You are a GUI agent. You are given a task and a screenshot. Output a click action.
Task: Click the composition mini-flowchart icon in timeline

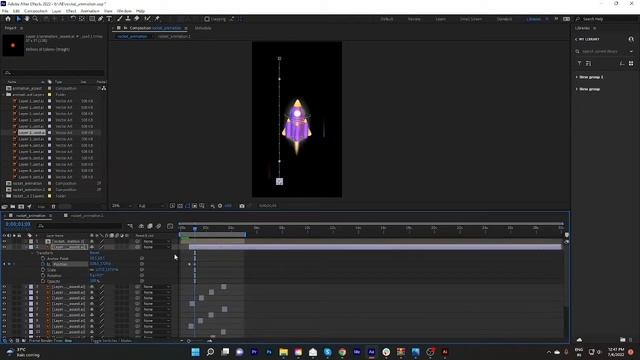[130, 226]
